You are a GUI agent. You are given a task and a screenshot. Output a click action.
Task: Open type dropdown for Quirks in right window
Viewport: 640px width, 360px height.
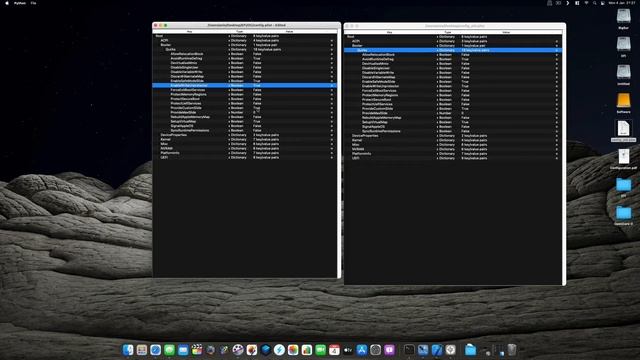tap(437, 50)
